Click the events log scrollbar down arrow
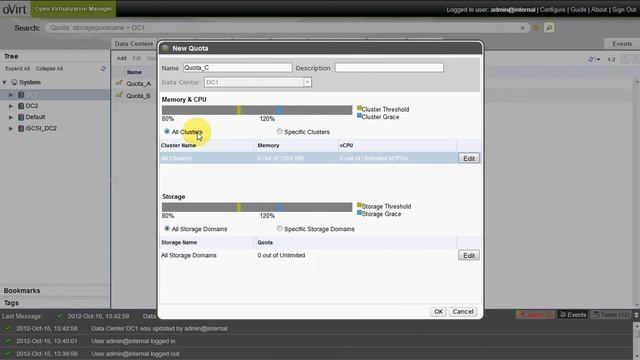Screen dimensions: 640x360 pyautogui.click(x=636, y=357)
